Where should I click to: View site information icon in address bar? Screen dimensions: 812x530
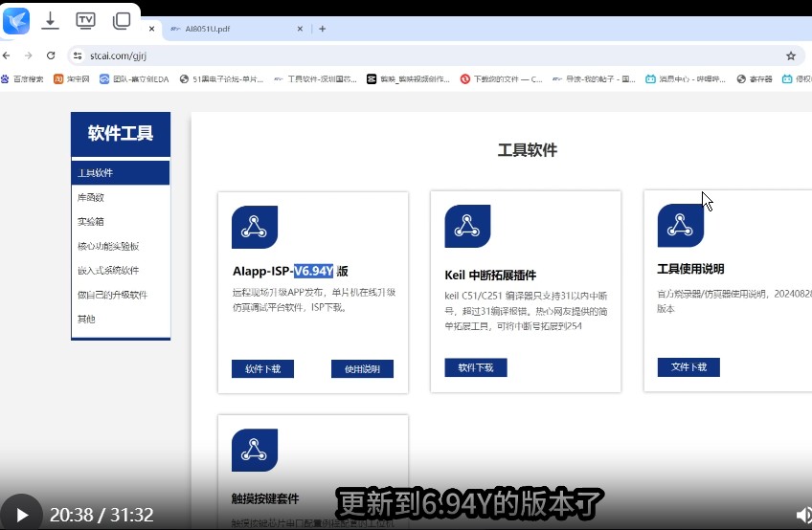coord(78,55)
